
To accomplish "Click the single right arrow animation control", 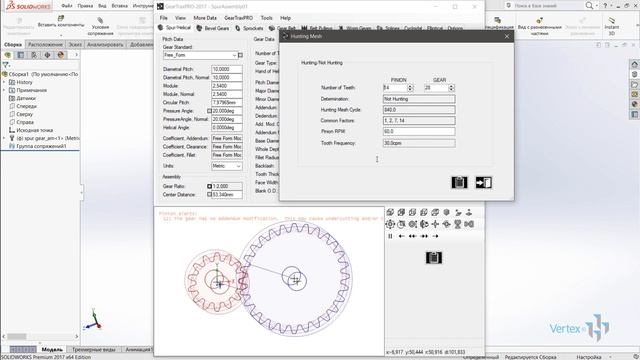I will point(436,236).
